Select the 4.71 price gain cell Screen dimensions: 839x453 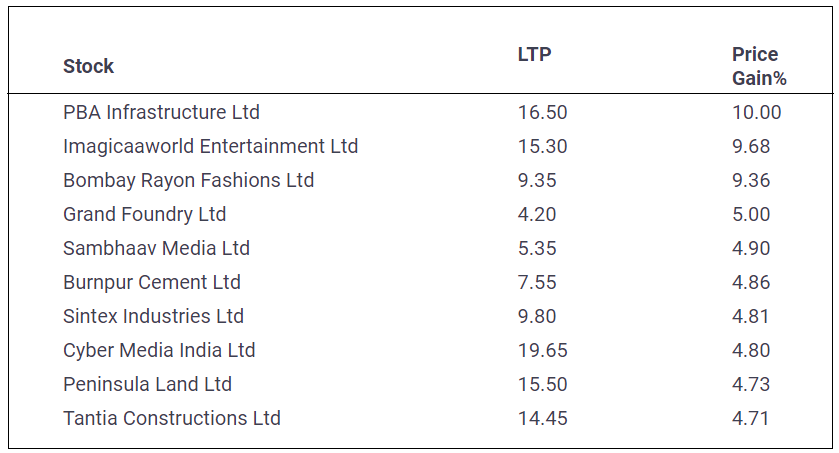(751, 418)
